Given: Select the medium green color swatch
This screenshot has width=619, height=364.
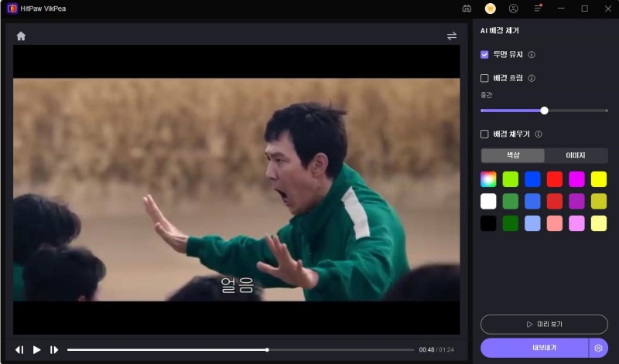Looking at the screenshot, I should coord(511,202).
